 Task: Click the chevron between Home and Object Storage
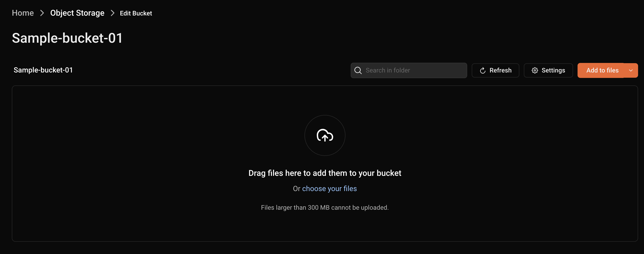42,13
